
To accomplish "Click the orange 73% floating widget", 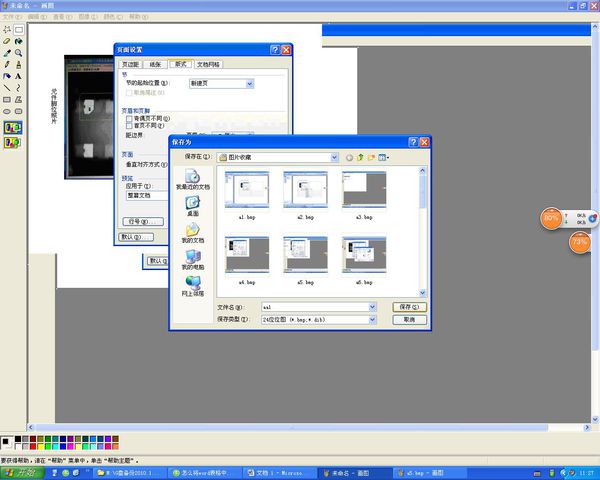I will (579, 242).
